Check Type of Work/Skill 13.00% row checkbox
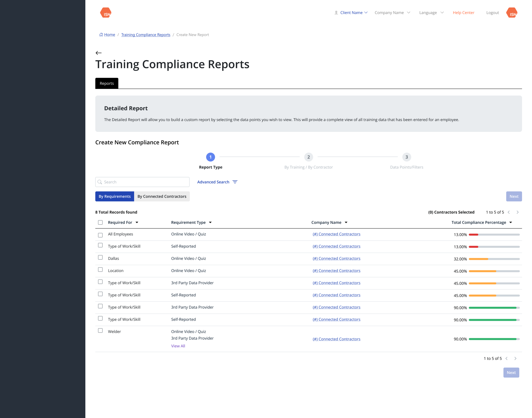This screenshot has width=532, height=418. click(x=100, y=245)
